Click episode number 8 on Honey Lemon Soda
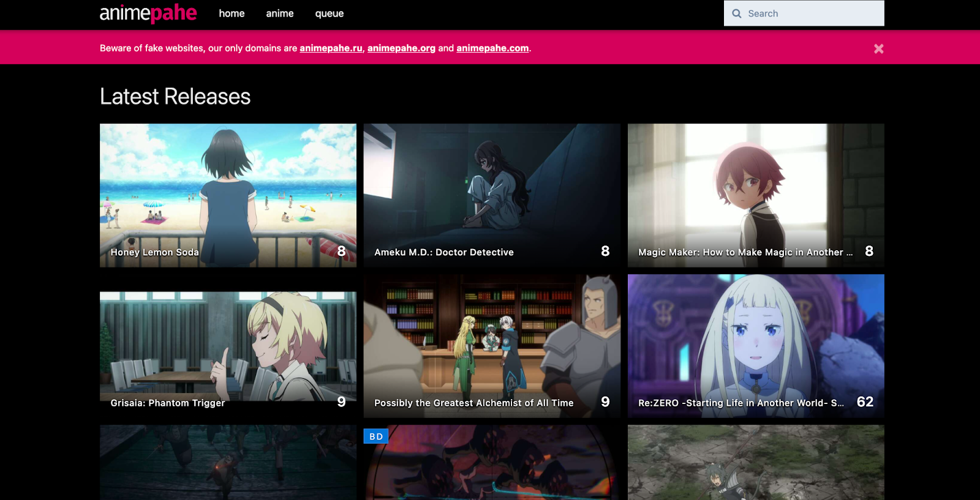 click(341, 251)
